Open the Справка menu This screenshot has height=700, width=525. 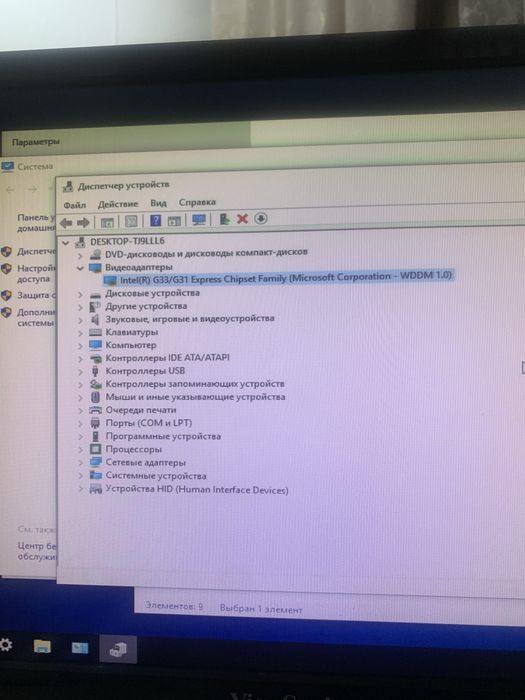197,202
